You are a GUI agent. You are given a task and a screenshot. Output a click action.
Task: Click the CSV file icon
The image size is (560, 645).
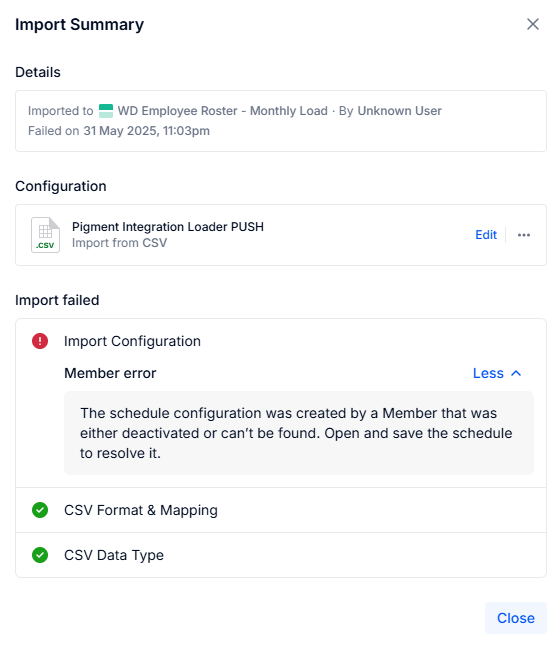(45, 235)
